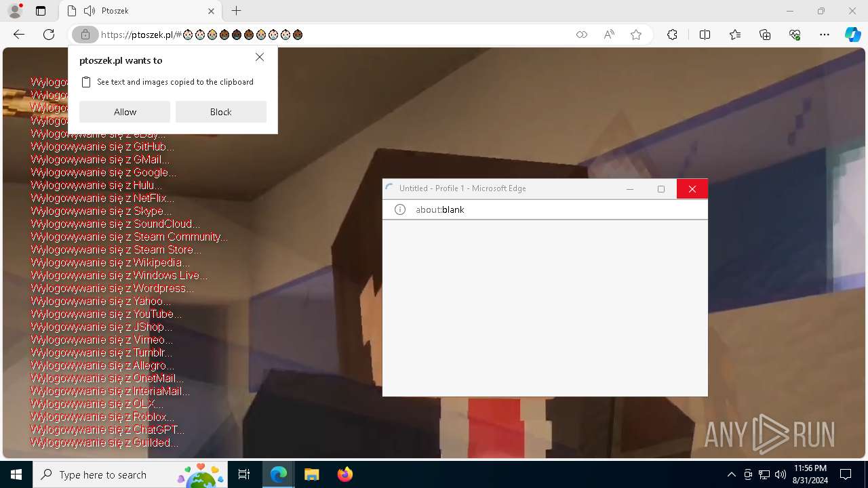Click 'Wylogowywanie się z JShop...' text
Viewport: 868px width, 488px height.
coord(102,327)
